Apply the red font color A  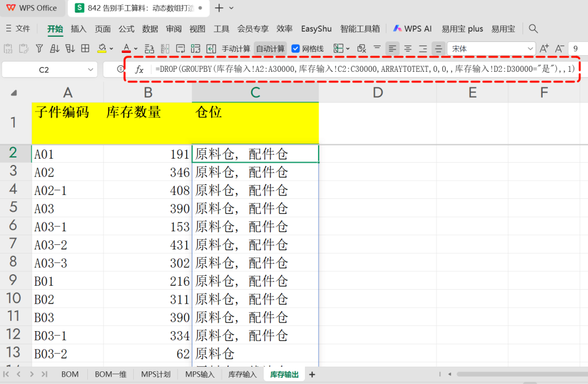[x=126, y=48]
